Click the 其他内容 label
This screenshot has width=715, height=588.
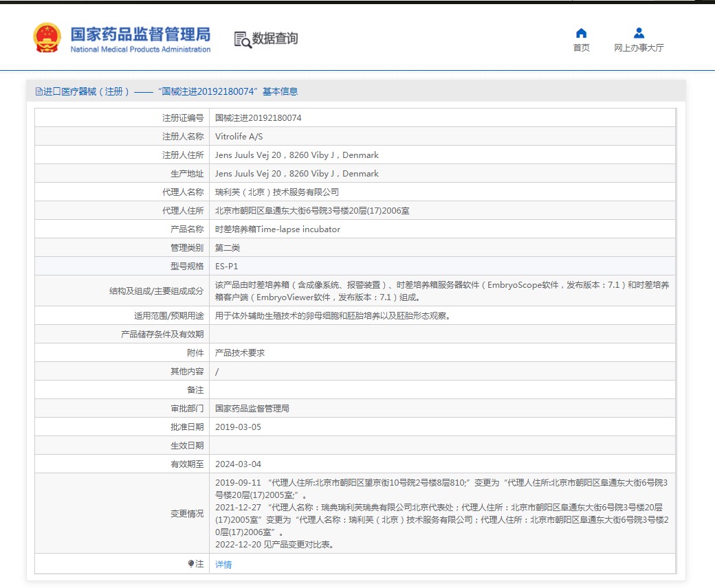pyautogui.click(x=187, y=372)
